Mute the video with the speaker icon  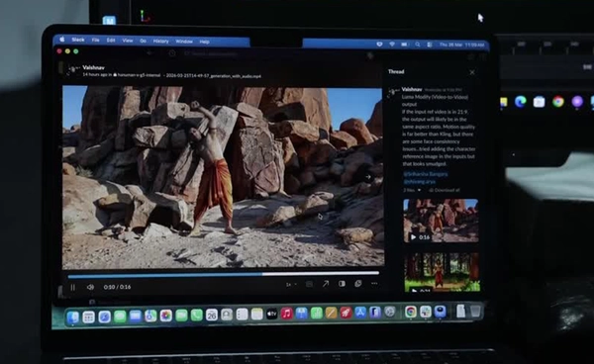(90, 287)
